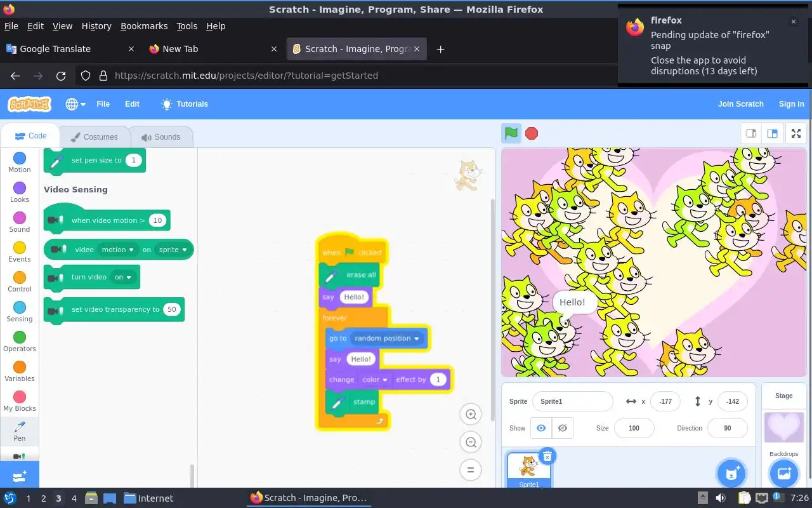Click the sprite name field Sprite1
812x508 pixels.
pyautogui.click(x=573, y=401)
